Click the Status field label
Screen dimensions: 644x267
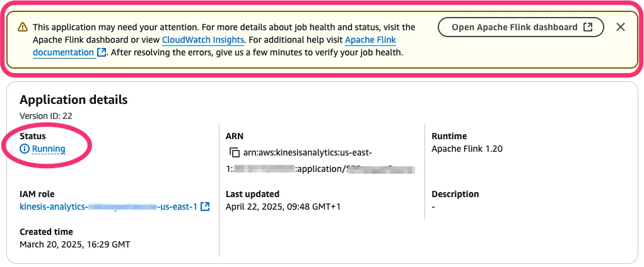coord(32,136)
